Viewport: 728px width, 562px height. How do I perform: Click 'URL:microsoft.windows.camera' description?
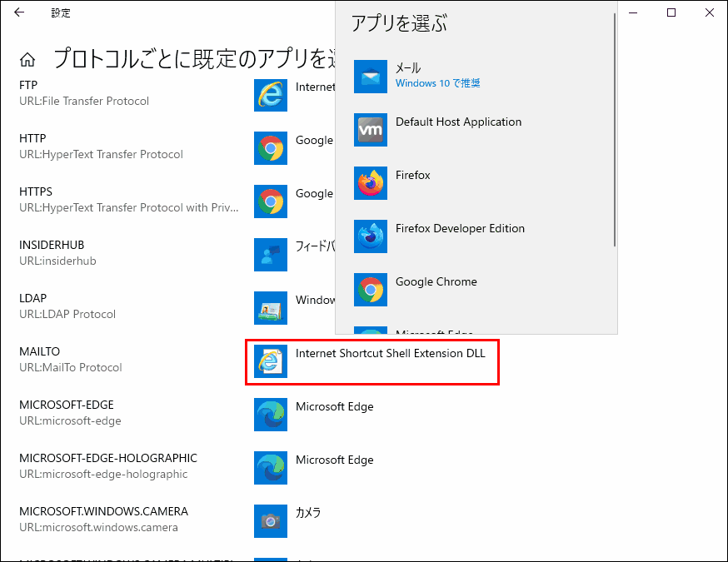98,528
